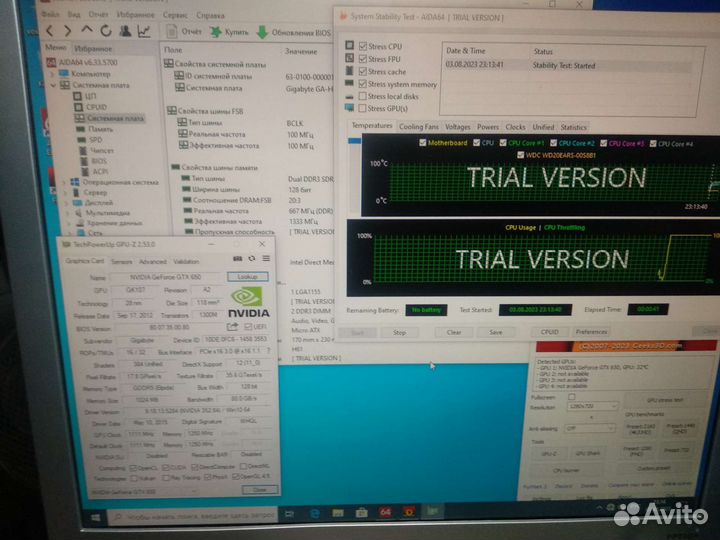The width and height of the screenshot is (720, 540).
Task: Click Clear in stability test window
Action: [454, 332]
